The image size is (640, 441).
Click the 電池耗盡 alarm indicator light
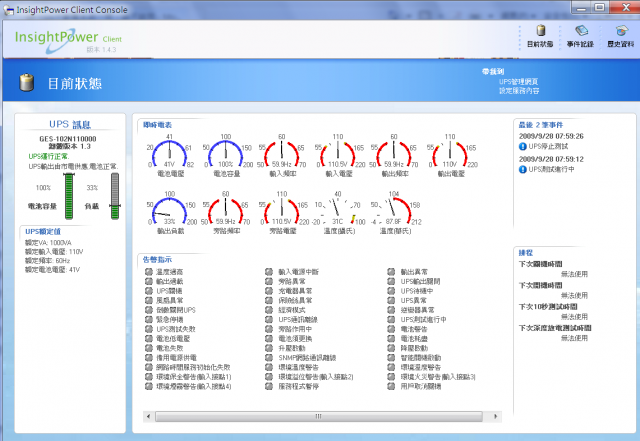click(391, 339)
